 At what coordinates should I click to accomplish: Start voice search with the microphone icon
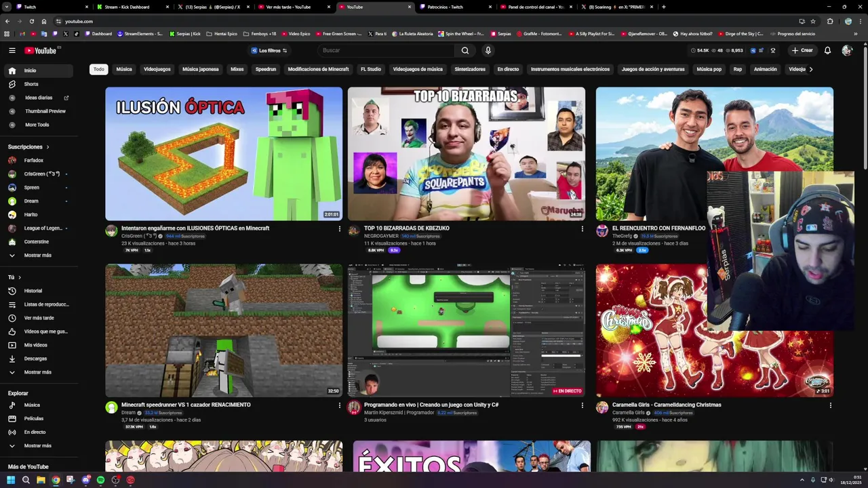coord(488,50)
